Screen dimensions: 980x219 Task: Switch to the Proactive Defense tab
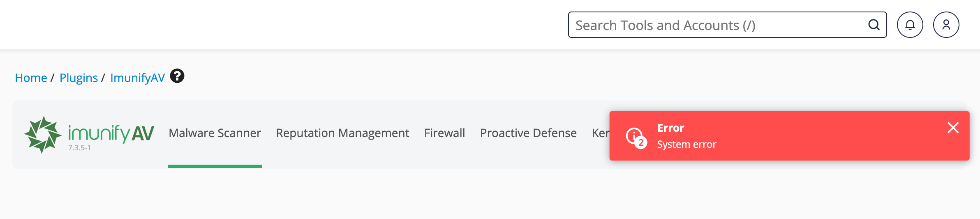point(528,133)
